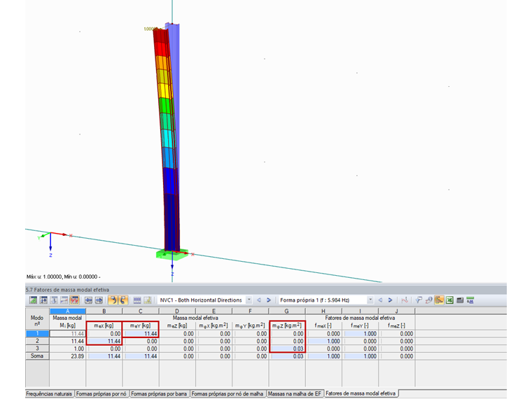This screenshot has height=399, width=532.
Task: Click column B header
Action: (x=104, y=311)
